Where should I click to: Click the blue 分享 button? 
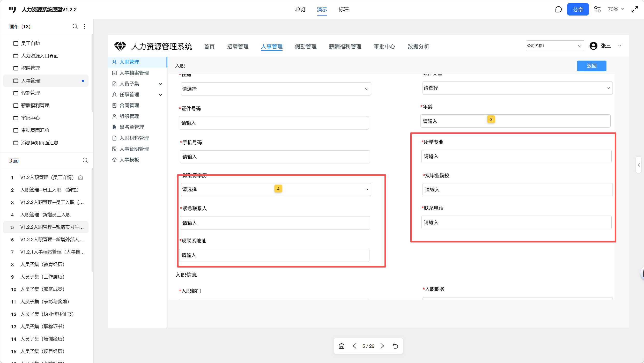(578, 10)
